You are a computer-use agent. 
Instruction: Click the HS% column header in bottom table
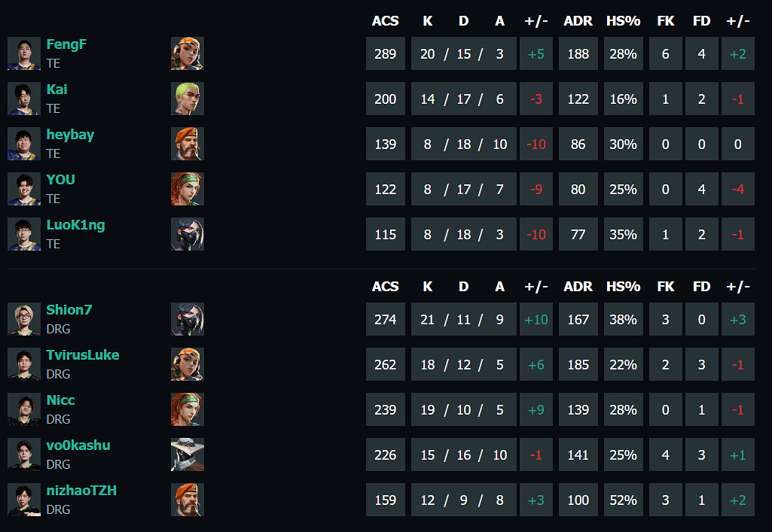pos(623,287)
